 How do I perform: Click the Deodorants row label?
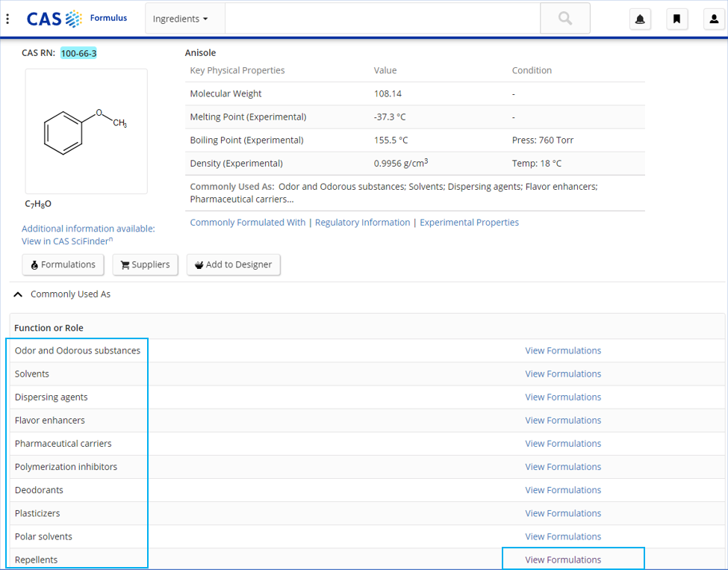coord(39,489)
